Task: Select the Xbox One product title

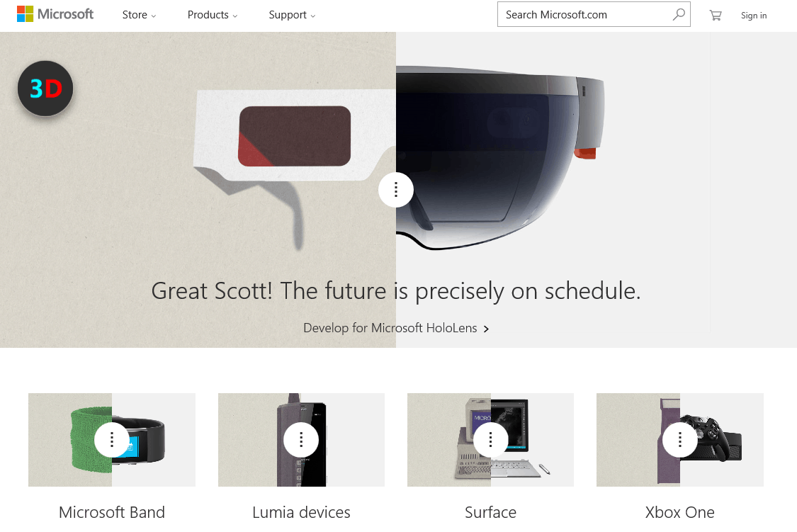Action: [x=680, y=512]
